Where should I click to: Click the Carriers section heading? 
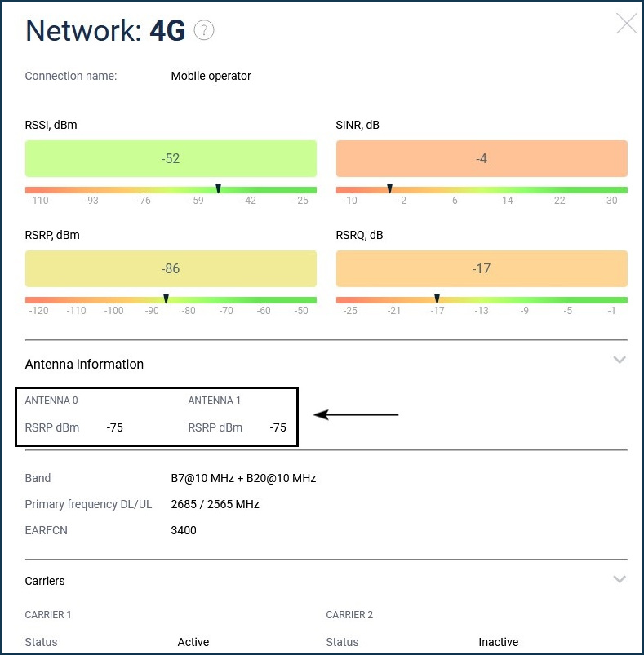tap(45, 581)
